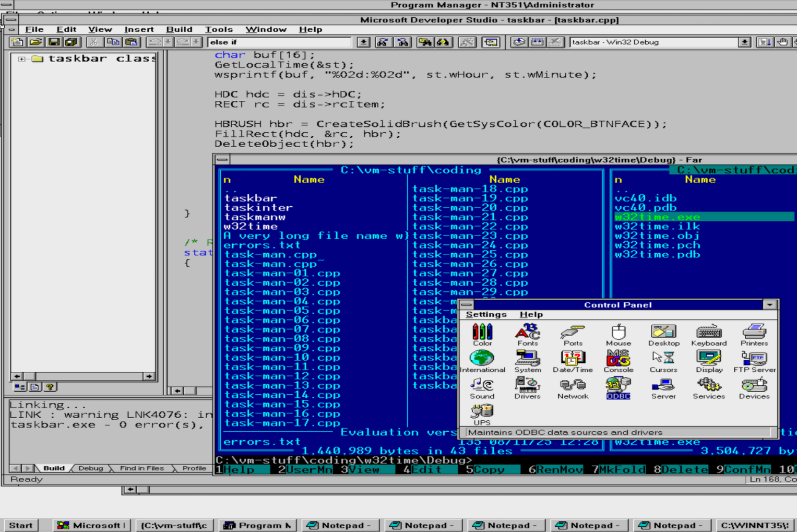Select the Display icon in Control Panel
This screenshot has width=797, height=532.
pos(709,361)
